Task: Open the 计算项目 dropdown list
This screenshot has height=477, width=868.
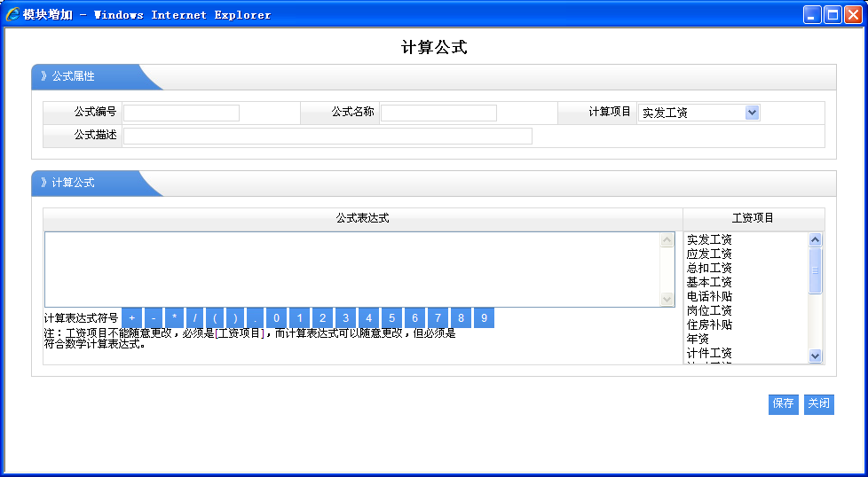Action: (x=752, y=113)
